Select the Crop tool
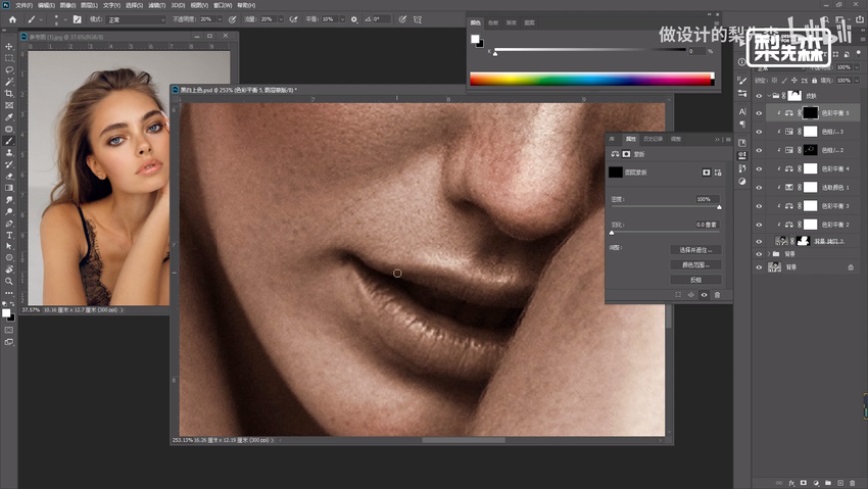 click(x=9, y=93)
